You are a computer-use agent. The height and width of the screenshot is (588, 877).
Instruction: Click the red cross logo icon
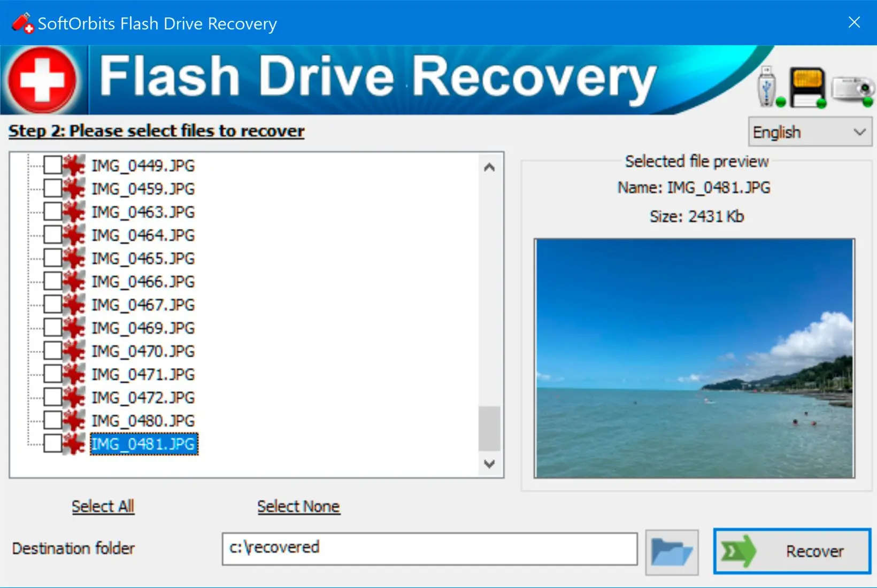pos(42,80)
